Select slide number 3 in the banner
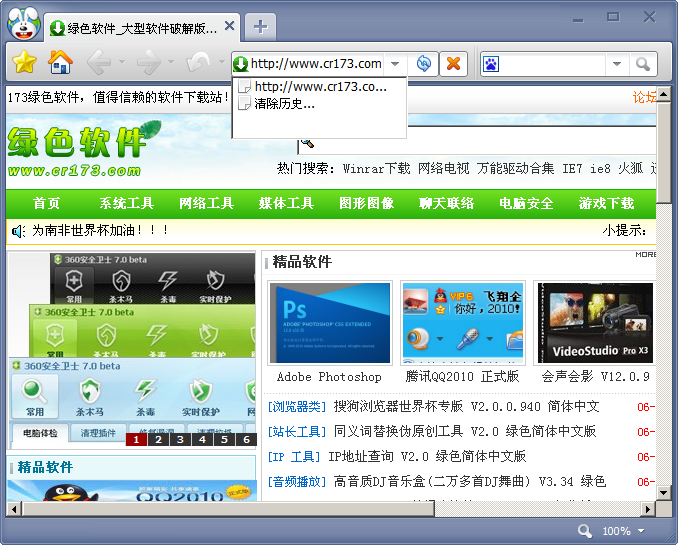678x545 pixels. 180,439
